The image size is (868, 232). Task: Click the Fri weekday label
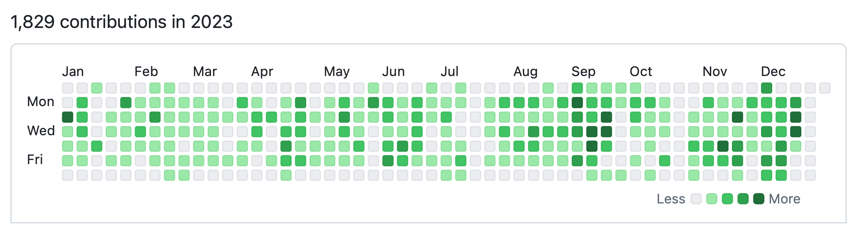tap(35, 159)
